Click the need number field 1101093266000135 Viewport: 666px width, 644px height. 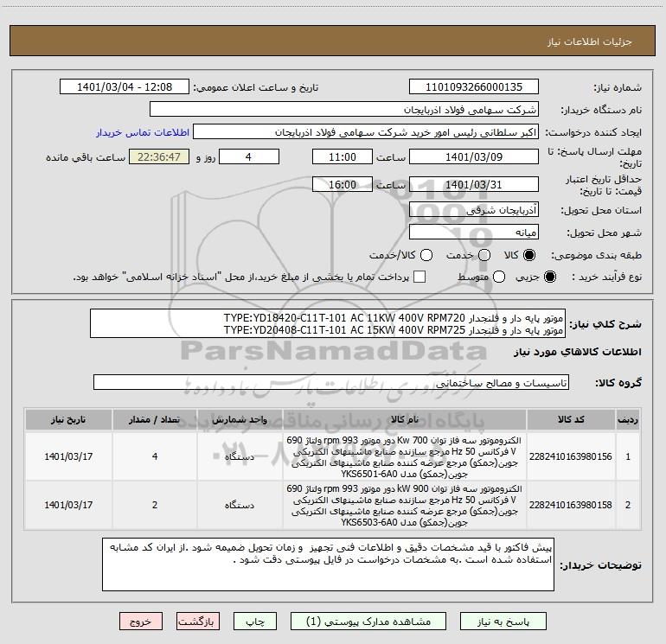pos(474,87)
